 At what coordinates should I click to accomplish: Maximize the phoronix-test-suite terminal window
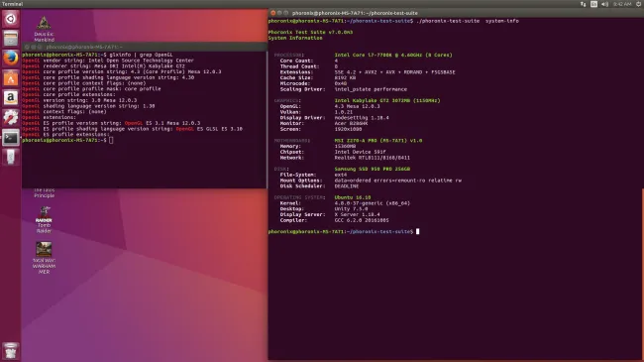[286, 13]
